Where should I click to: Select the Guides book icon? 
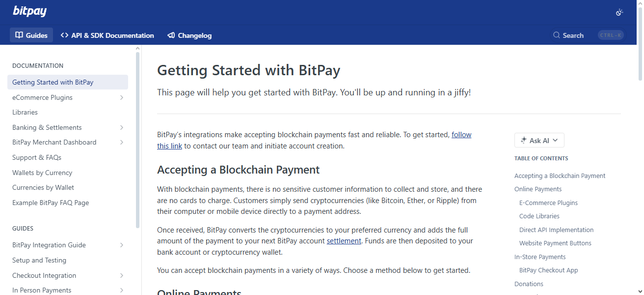pos(19,35)
